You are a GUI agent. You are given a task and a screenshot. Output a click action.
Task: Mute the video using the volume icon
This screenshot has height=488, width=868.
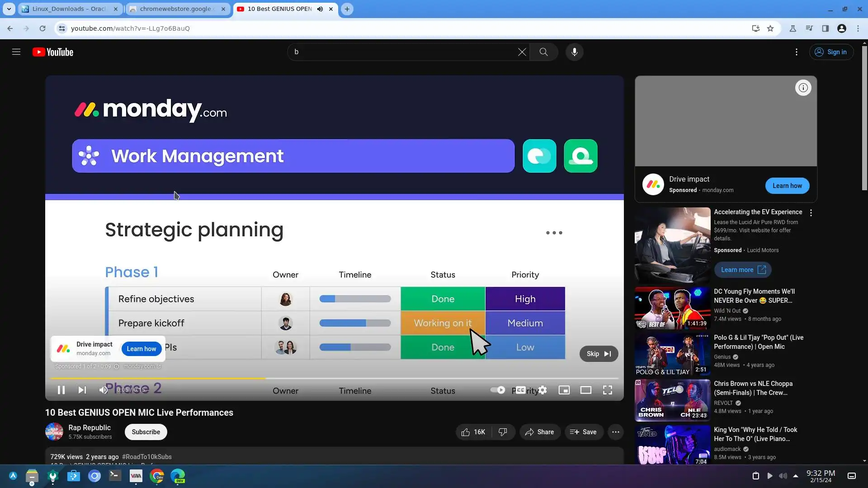pos(104,390)
